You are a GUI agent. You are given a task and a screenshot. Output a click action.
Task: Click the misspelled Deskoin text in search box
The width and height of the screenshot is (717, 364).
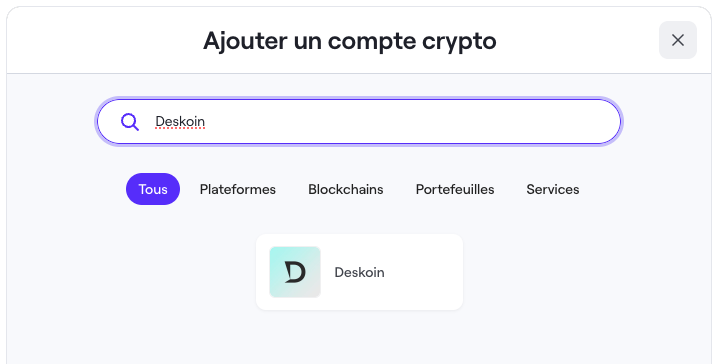point(180,122)
